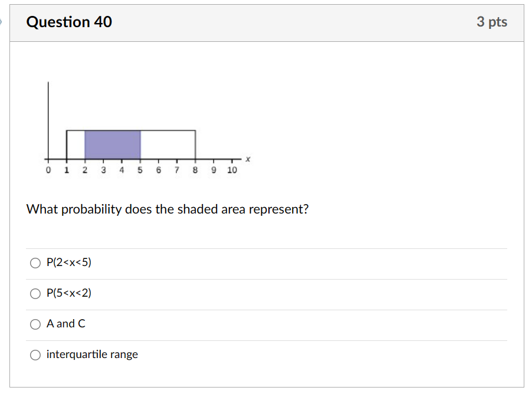This screenshot has height=407, width=532.
Task: Click the P(2<x<5) answer text label
Action: pos(68,262)
